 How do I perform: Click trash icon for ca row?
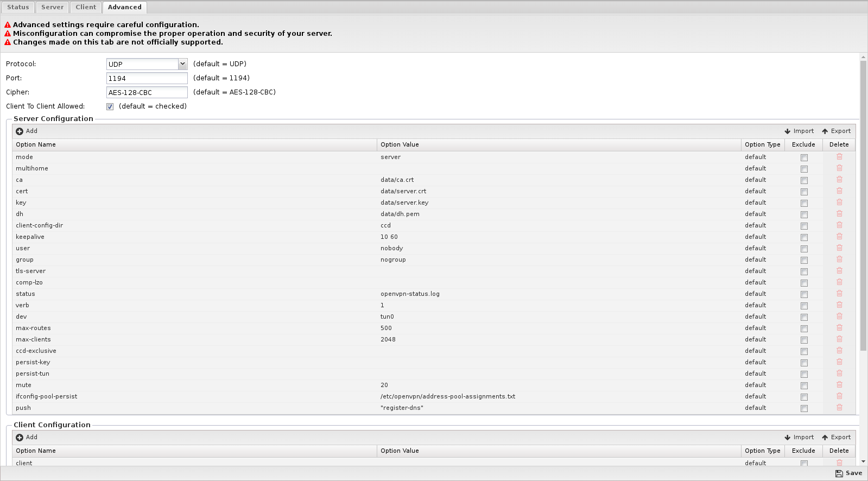pos(839,180)
